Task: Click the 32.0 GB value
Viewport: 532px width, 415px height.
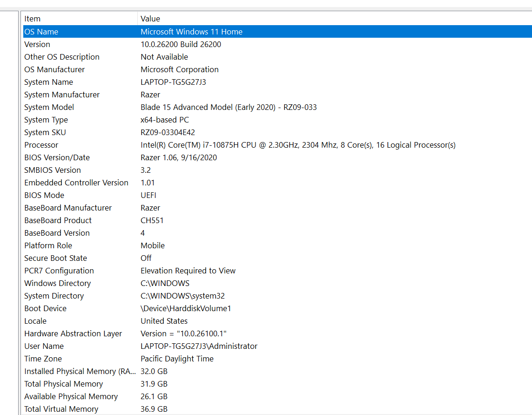Action: pyautogui.click(x=154, y=371)
